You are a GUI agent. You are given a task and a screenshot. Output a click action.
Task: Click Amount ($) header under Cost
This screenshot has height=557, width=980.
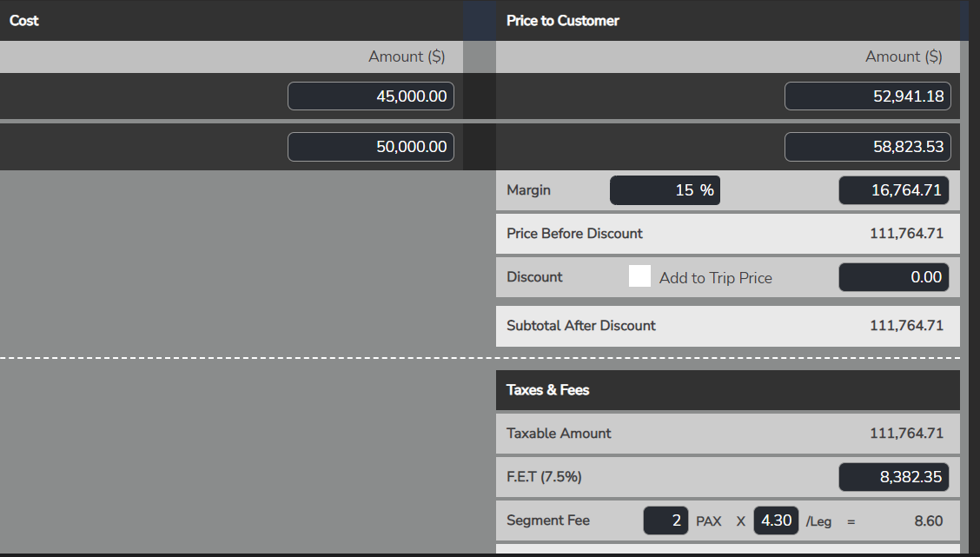(407, 56)
